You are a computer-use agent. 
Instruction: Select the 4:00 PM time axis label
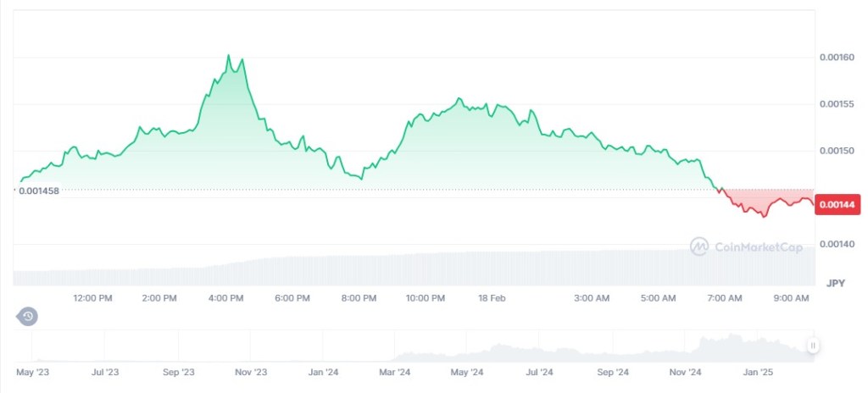tap(225, 298)
